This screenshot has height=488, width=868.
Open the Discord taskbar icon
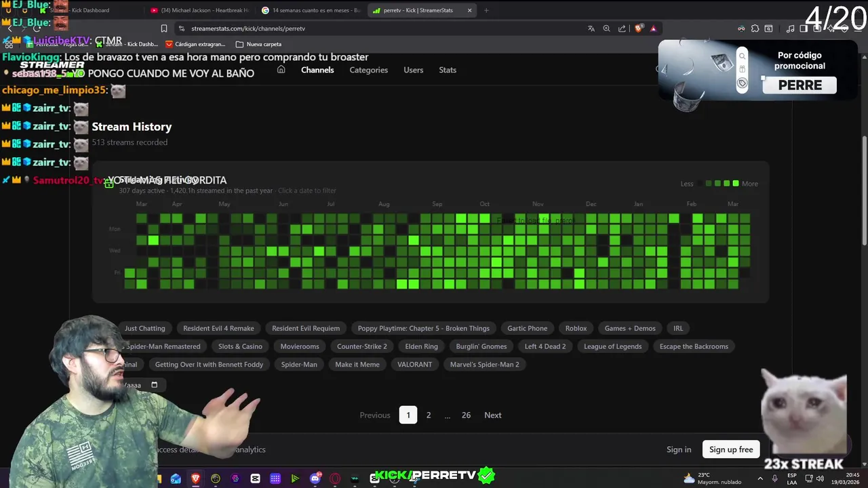click(315, 479)
